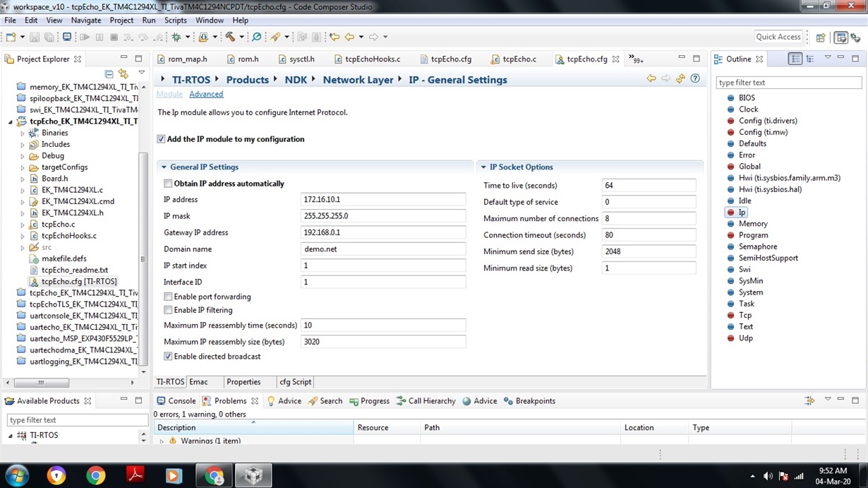Click the Windows Start button
The image size is (868, 488).
click(17, 476)
